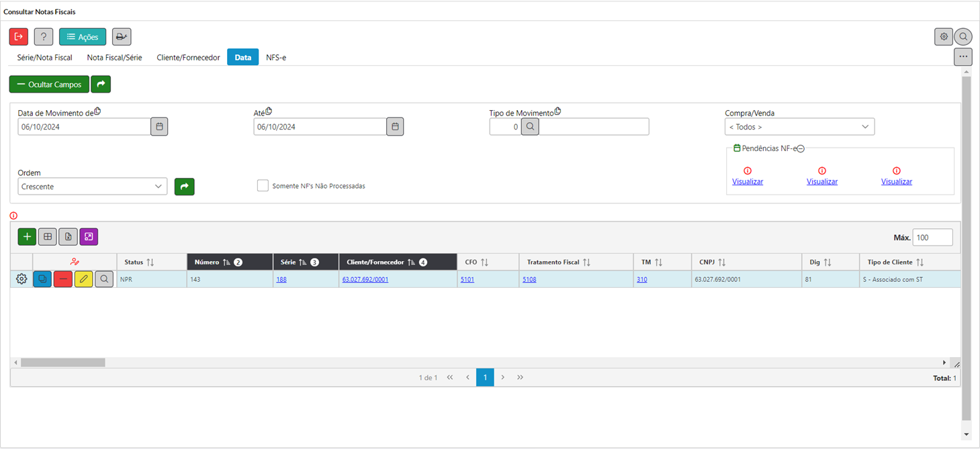Expand the Ordem dropdown showing Crescente
The image size is (980, 449).
click(93, 187)
